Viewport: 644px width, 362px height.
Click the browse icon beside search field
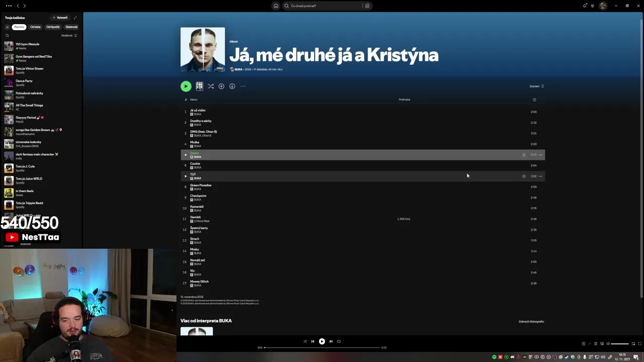[x=367, y=6]
